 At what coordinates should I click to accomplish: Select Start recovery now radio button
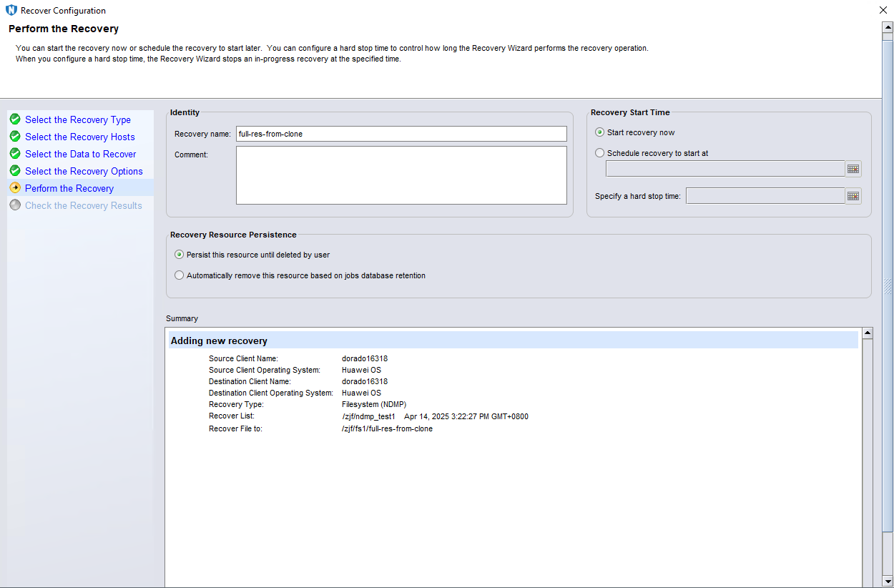coord(600,132)
